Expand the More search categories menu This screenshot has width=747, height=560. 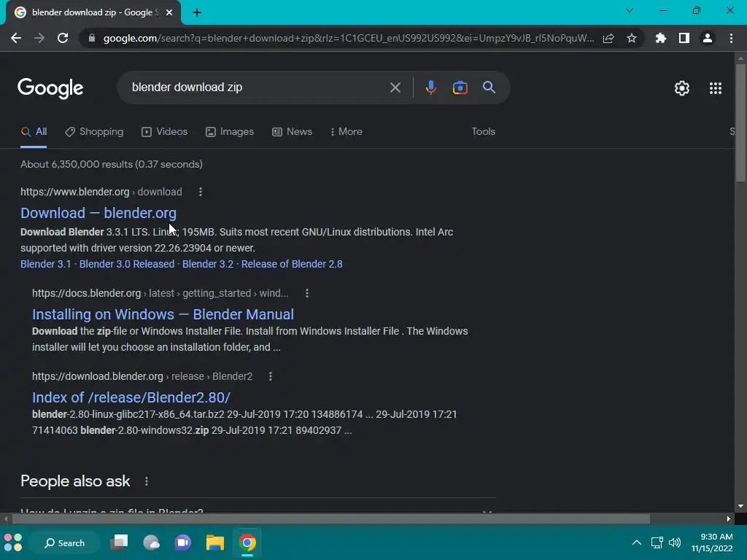(x=347, y=132)
